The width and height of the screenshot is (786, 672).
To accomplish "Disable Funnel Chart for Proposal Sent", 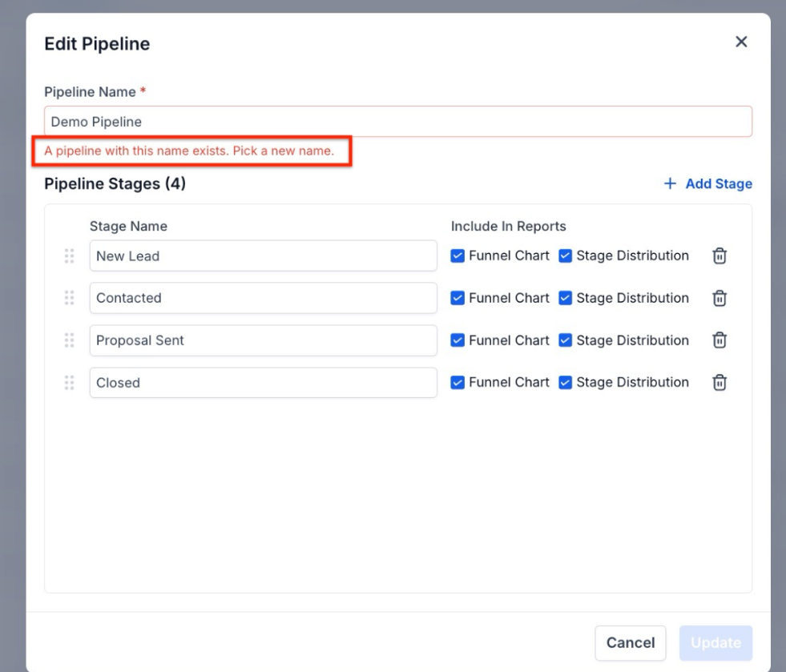I will 457,340.
